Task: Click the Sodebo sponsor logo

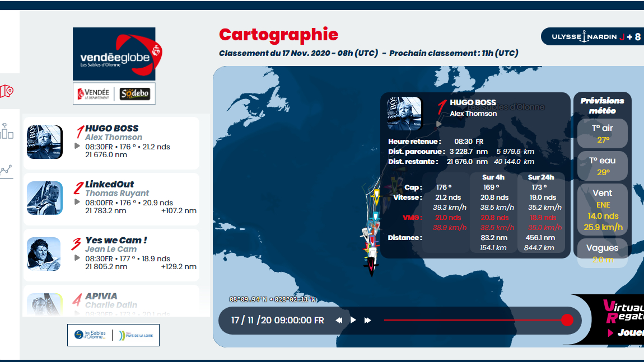Action: pyautogui.click(x=135, y=93)
